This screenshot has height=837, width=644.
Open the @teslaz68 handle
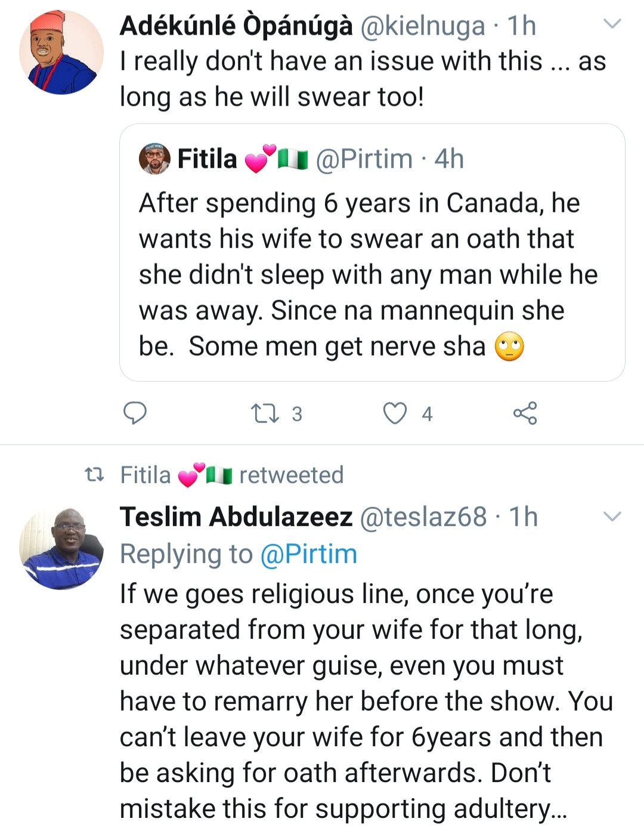point(423,517)
